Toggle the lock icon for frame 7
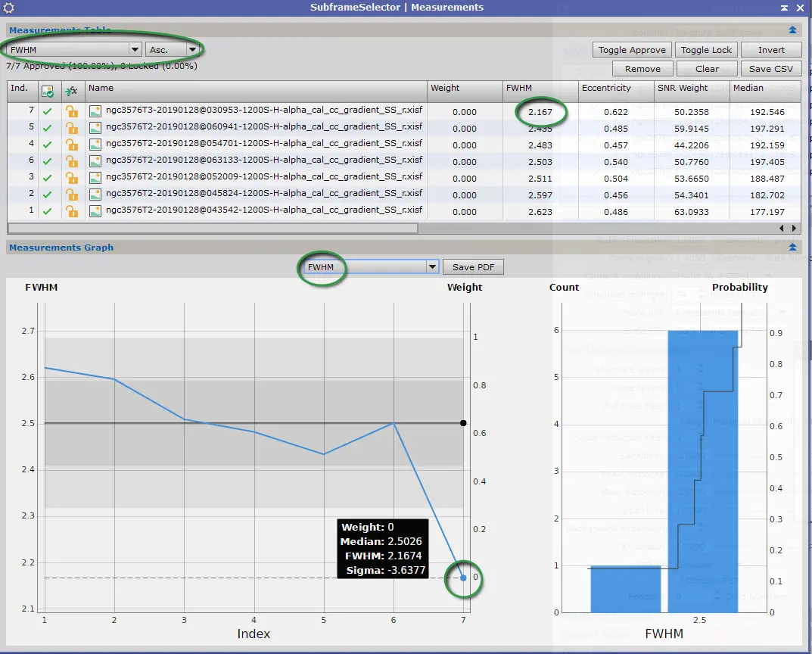 point(72,111)
